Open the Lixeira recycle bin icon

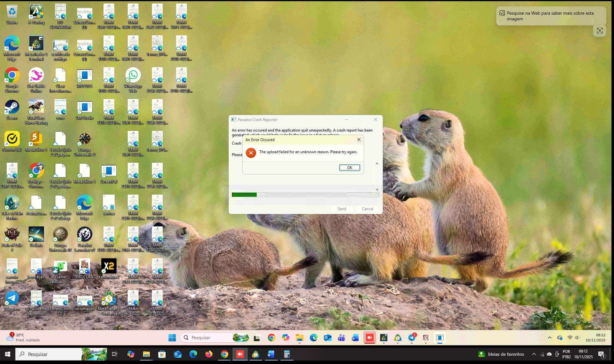12,14
